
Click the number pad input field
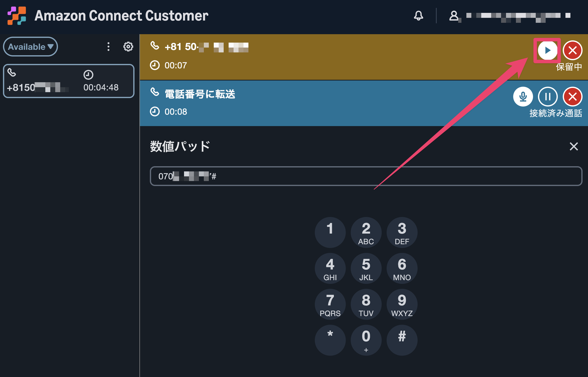(366, 176)
